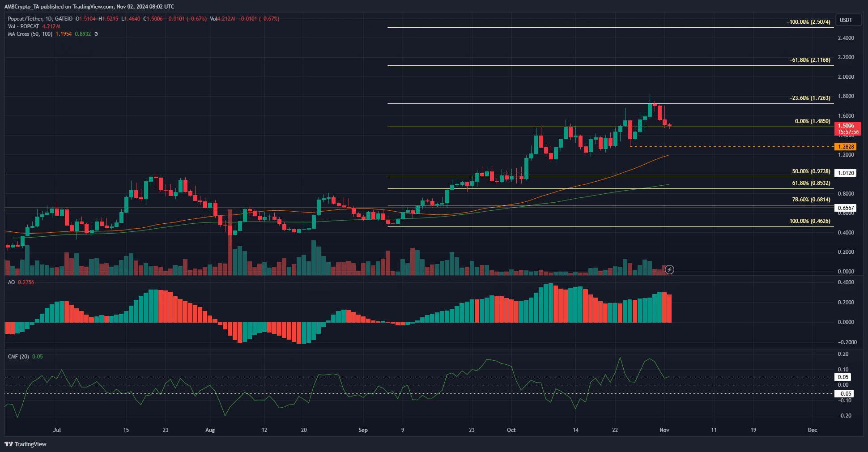Click the AO value 0.2756
This screenshot has width=868, height=452.
pos(26,282)
